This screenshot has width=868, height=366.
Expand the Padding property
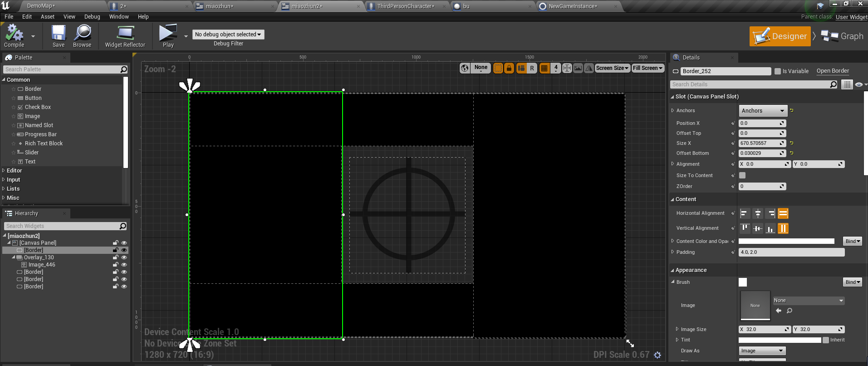point(672,252)
